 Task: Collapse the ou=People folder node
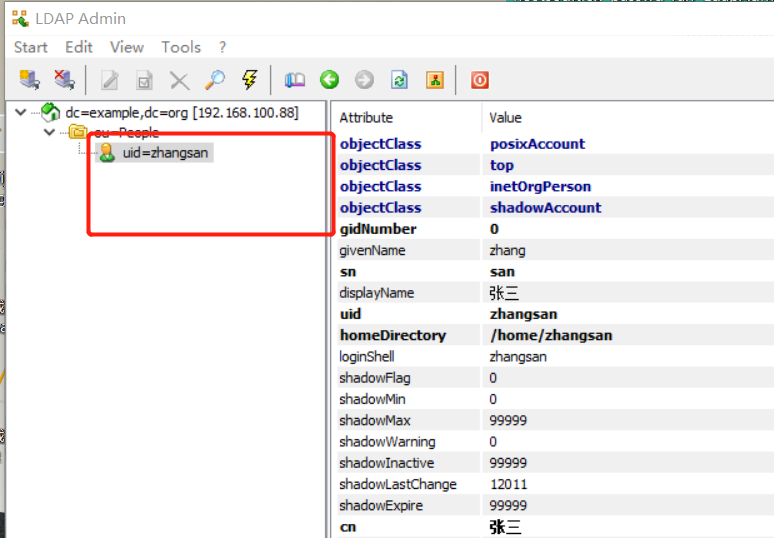point(49,132)
